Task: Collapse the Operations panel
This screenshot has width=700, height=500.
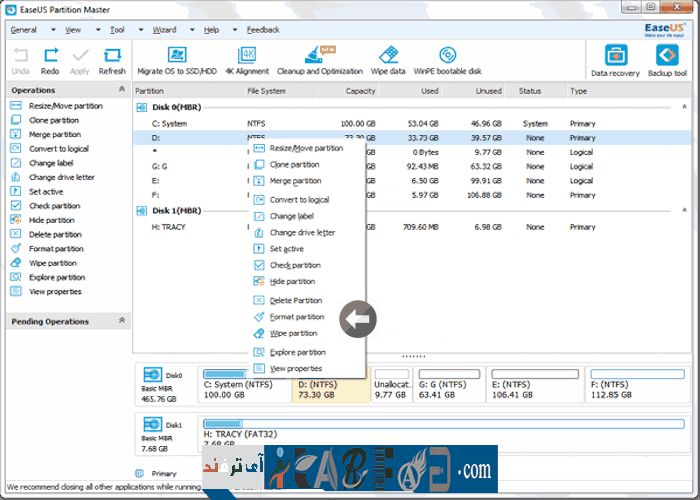Action: tap(122, 90)
